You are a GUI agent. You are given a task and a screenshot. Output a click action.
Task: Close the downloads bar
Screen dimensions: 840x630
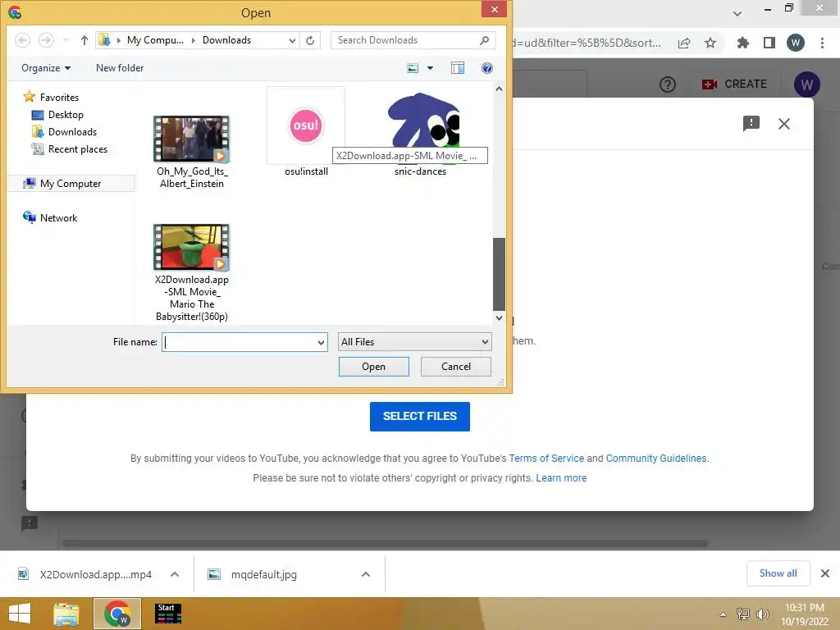(825, 573)
